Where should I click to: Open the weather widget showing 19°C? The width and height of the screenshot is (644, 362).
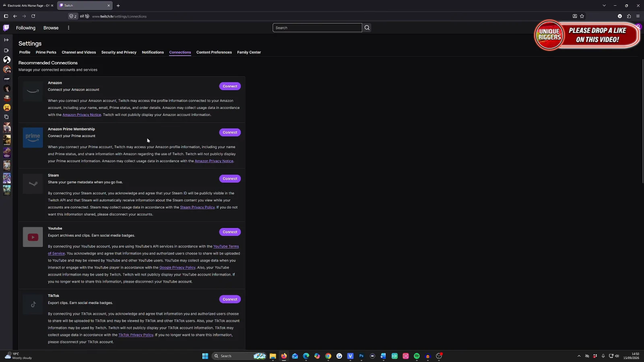coord(18,356)
